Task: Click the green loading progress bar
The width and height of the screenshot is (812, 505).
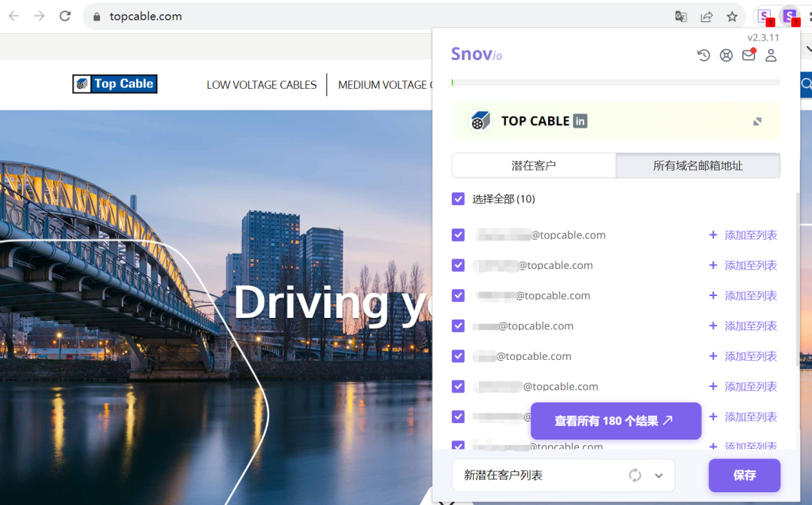Action: pyautogui.click(x=616, y=82)
